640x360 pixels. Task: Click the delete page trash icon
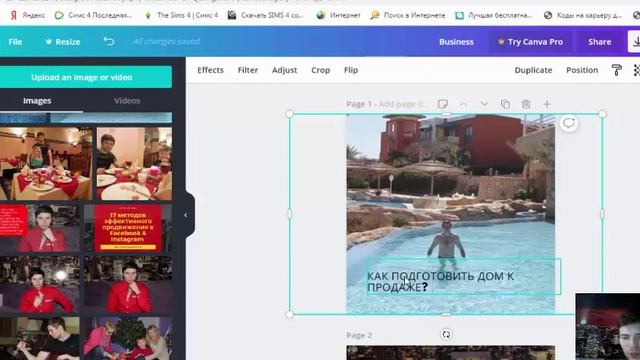526,104
